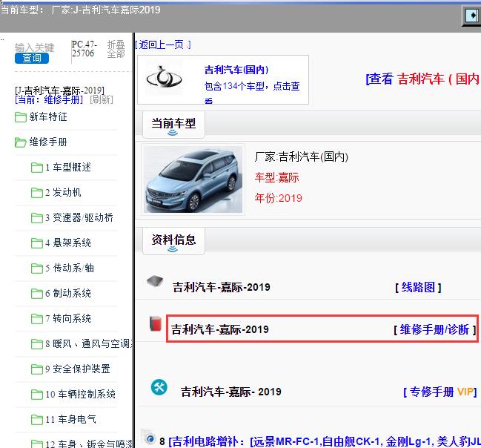The width and height of the screenshot is (481, 448).
Task: Expand the 维修手册 tree node
Action: tap(48, 142)
